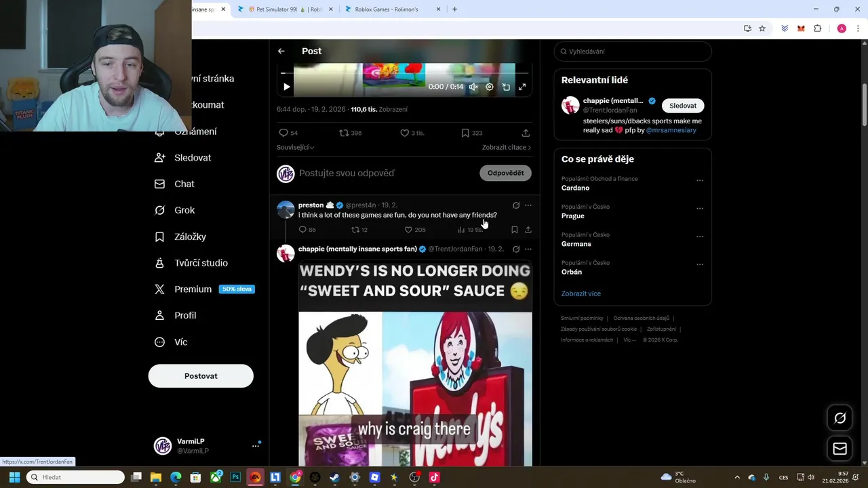The width and height of the screenshot is (868, 488).
Task: Expand the Víc sidebar menu
Action: pyautogui.click(x=171, y=342)
